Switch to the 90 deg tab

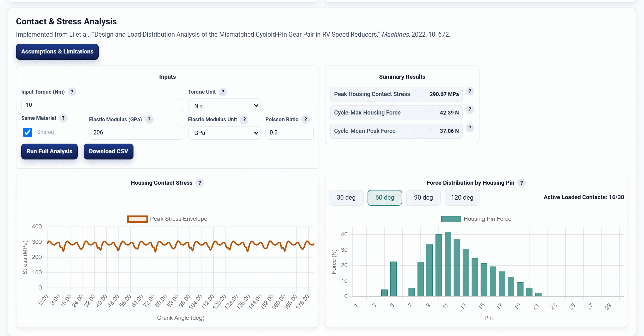(423, 198)
